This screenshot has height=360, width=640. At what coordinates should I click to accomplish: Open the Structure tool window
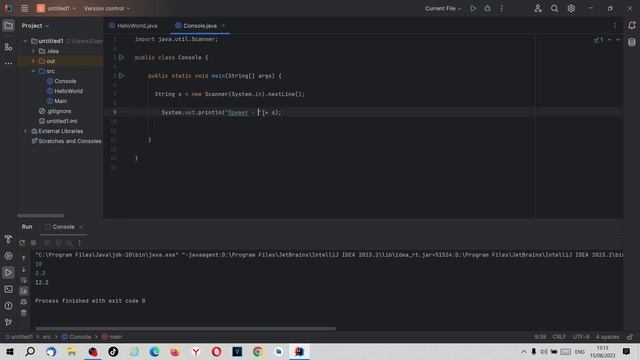click(8, 47)
